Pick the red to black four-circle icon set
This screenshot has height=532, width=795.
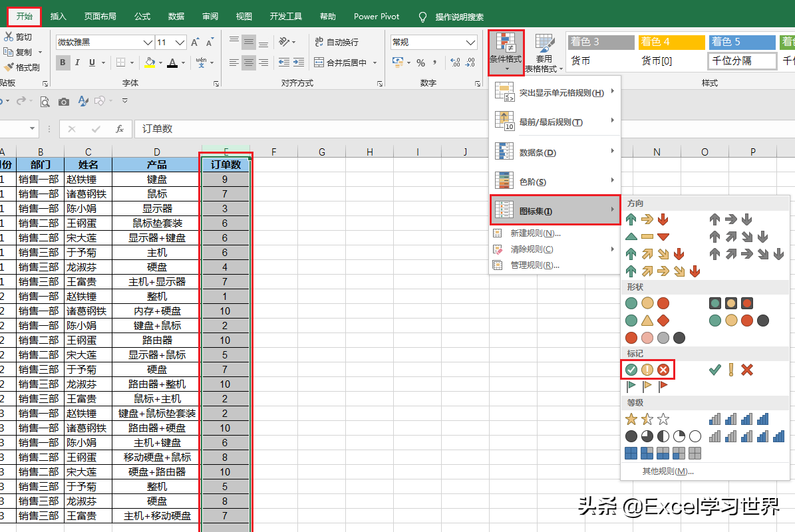pos(655,337)
